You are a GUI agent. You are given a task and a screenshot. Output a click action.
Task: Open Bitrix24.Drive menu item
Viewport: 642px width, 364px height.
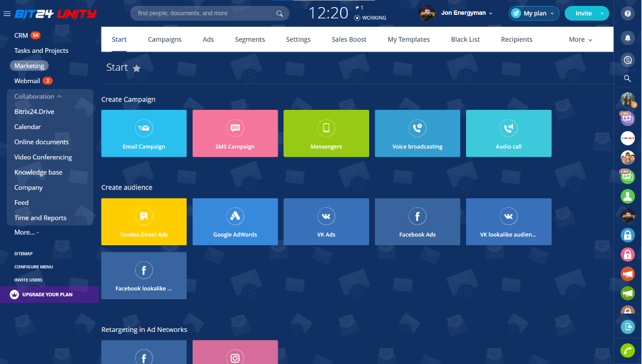[34, 112]
